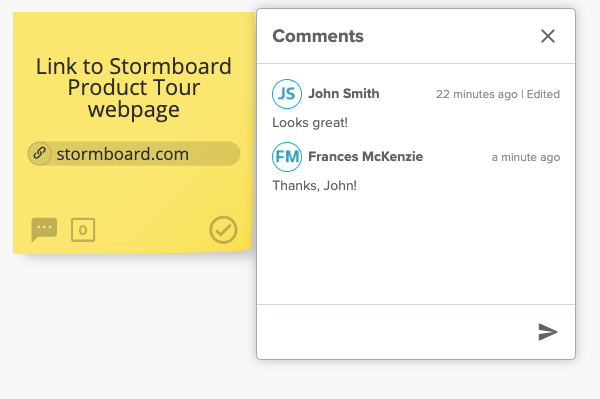The image size is (600, 399).
Task: Click the "22 minutes ago | Edited" timestamp
Action: pos(498,94)
